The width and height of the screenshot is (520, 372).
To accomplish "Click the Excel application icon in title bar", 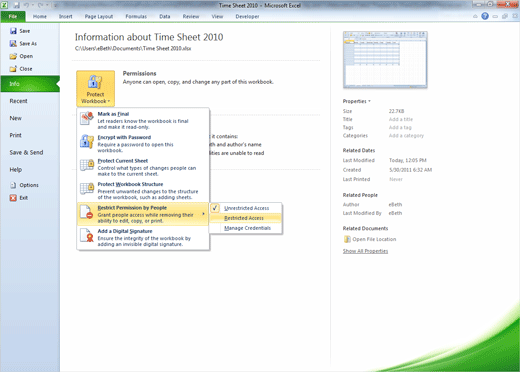I will click(x=5, y=5).
